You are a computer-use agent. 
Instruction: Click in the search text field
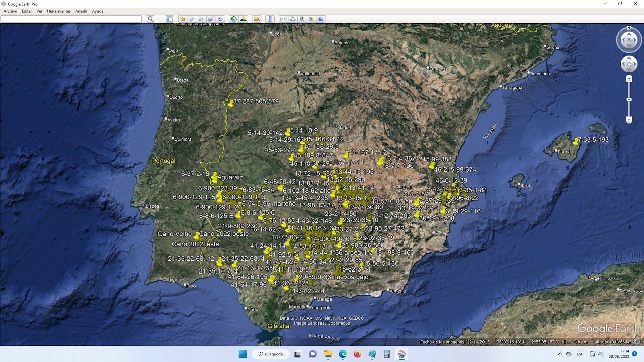click(x=71, y=19)
